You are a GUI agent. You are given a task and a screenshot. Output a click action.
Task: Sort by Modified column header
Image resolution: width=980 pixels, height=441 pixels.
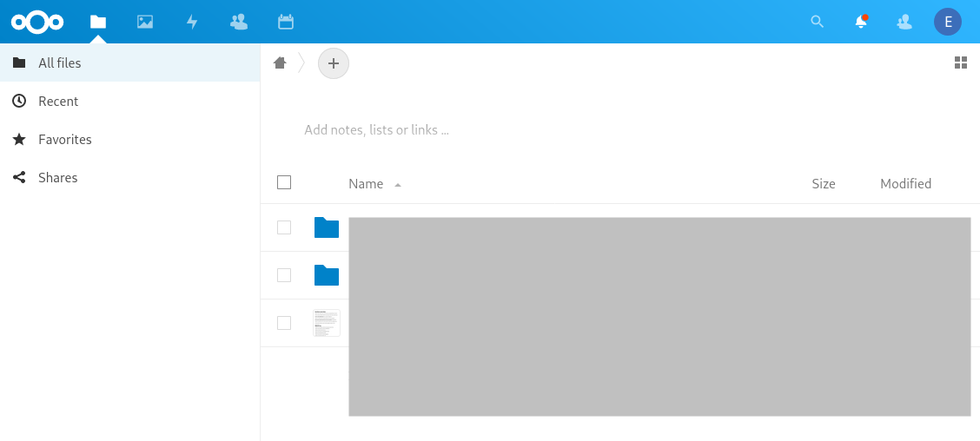pos(905,184)
